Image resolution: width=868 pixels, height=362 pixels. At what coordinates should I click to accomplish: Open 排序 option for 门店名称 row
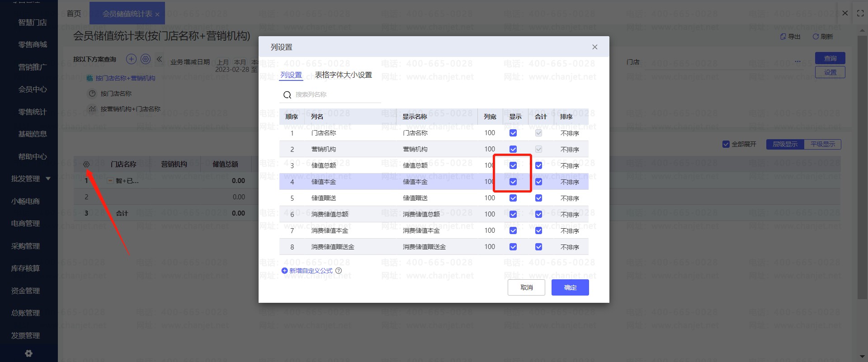570,133
